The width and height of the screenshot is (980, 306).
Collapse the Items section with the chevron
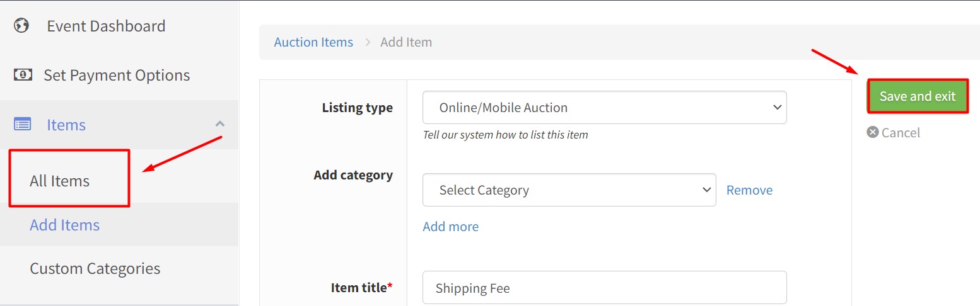(219, 124)
